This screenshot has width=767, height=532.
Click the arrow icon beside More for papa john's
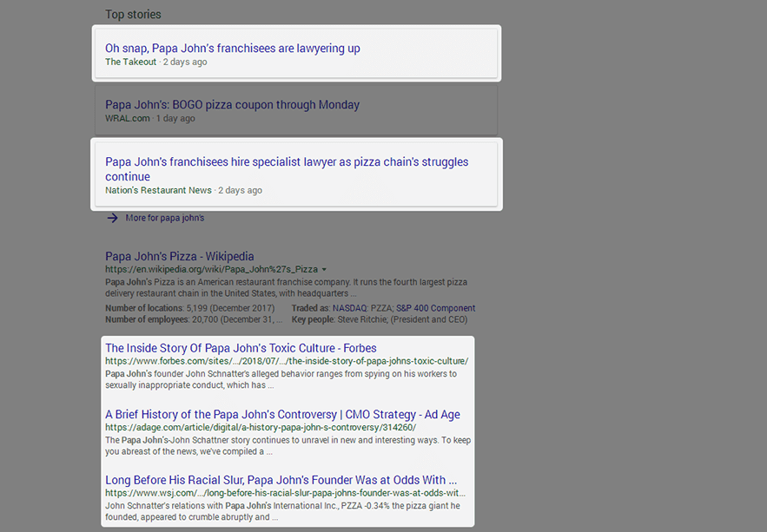click(113, 218)
